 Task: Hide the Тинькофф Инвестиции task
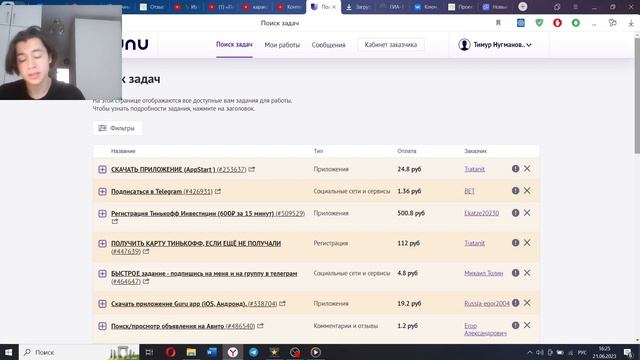tap(527, 213)
